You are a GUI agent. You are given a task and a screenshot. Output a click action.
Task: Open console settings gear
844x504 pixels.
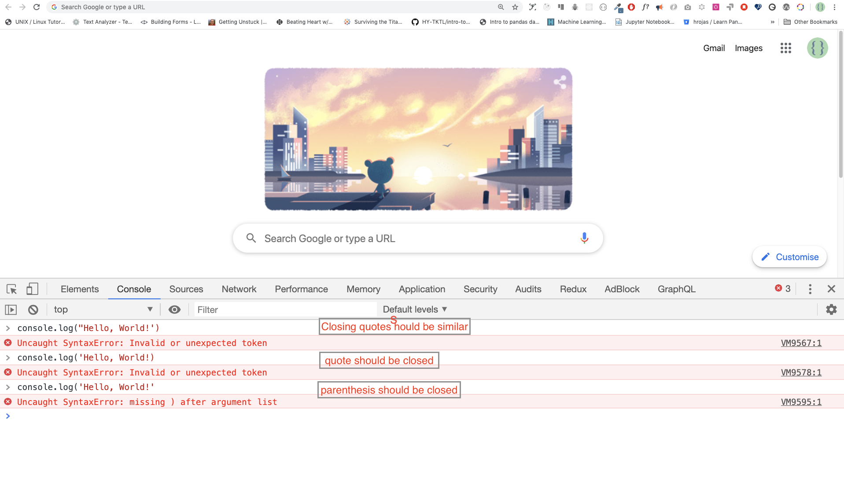point(831,309)
